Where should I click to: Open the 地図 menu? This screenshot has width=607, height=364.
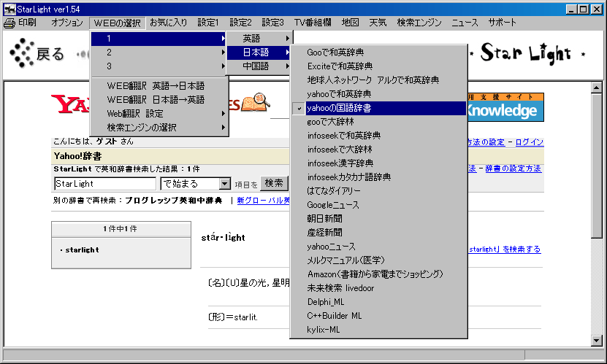click(x=351, y=23)
